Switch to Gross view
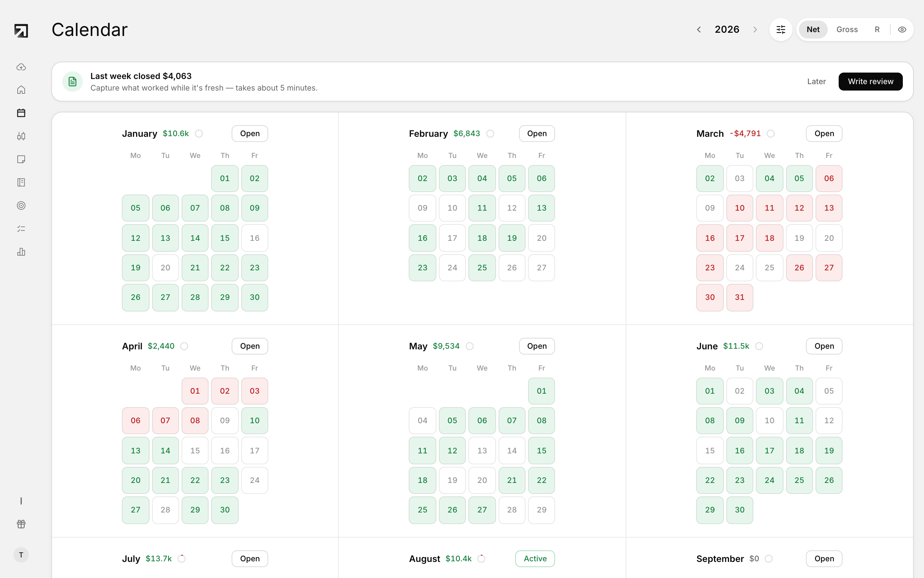This screenshot has height=578, width=924. [x=847, y=30]
